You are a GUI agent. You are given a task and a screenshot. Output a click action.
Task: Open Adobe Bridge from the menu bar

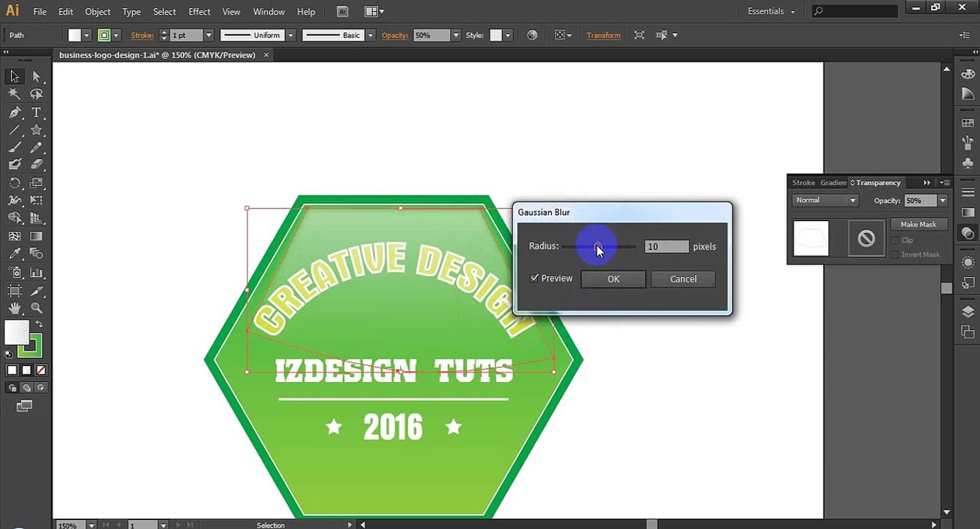[x=343, y=12]
